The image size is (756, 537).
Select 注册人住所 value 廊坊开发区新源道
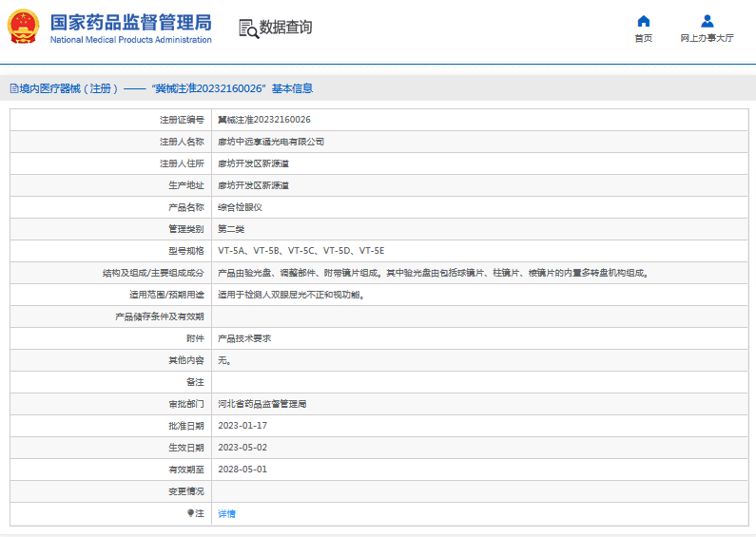coord(253,163)
